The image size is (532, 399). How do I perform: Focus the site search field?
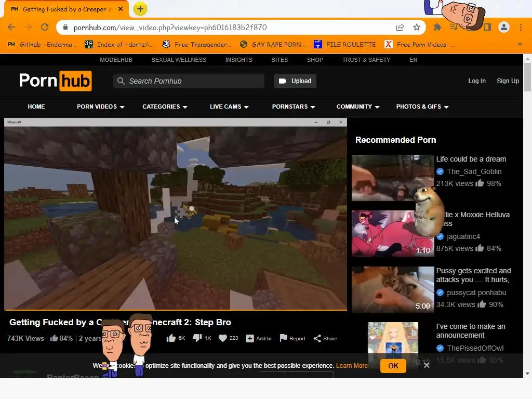pyautogui.click(x=189, y=81)
